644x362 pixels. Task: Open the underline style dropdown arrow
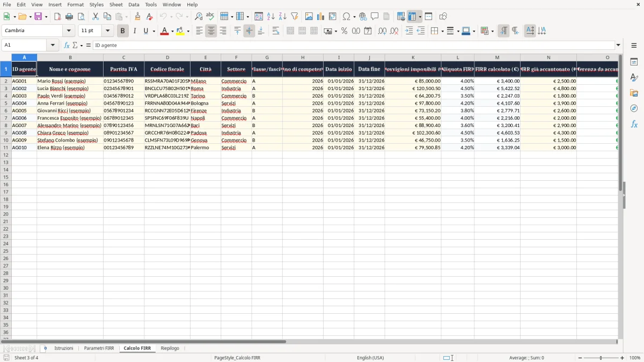point(153,31)
